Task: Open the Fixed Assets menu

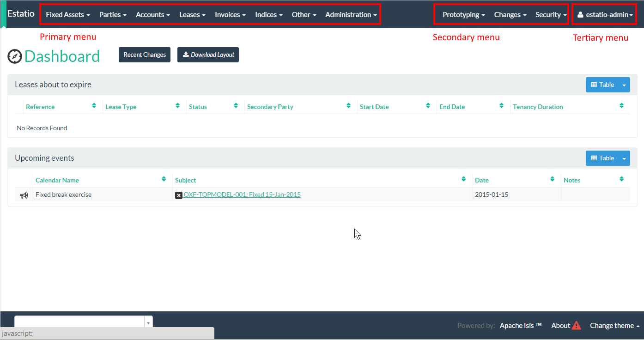Action: [67, 15]
